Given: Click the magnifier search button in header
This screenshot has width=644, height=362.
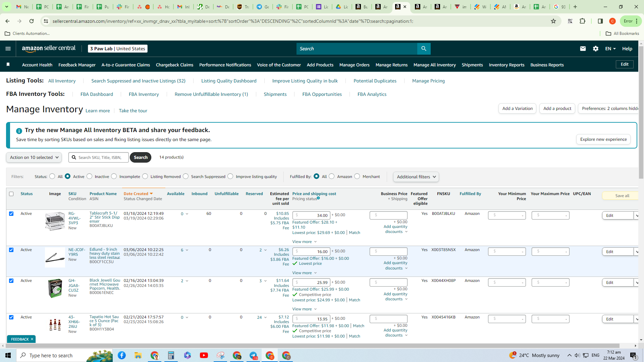Looking at the screenshot, I should pyautogui.click(x=424, y=49).
